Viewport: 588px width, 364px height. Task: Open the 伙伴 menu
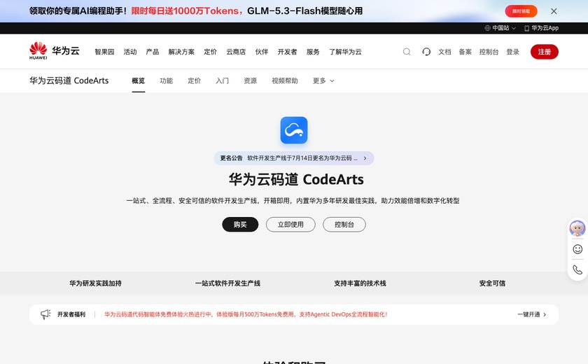[x=262, y=52]
